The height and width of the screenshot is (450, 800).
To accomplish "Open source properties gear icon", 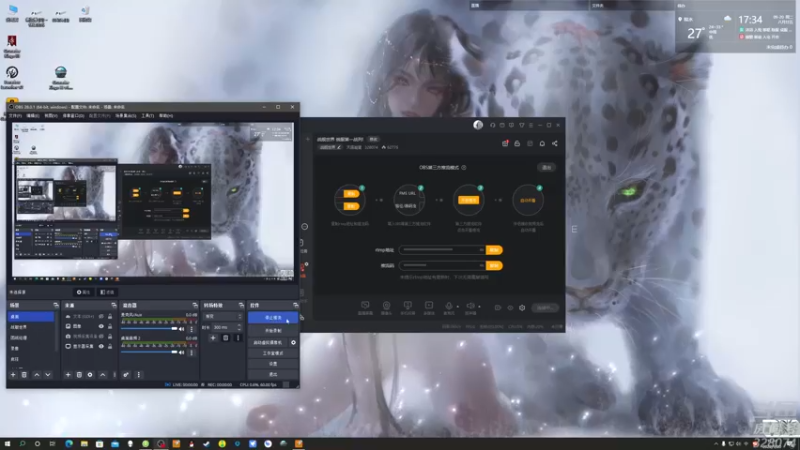I will click(90, 375).
